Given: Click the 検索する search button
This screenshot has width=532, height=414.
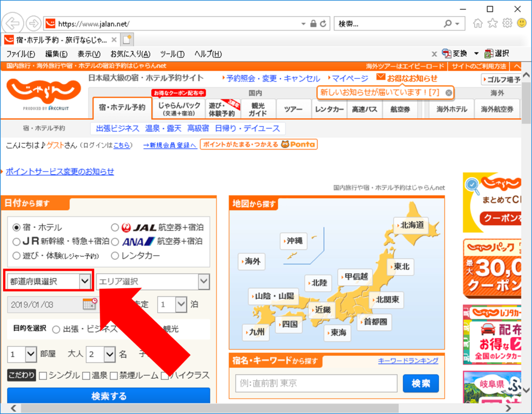Looking at the screenshot, I should coord(109,395).
